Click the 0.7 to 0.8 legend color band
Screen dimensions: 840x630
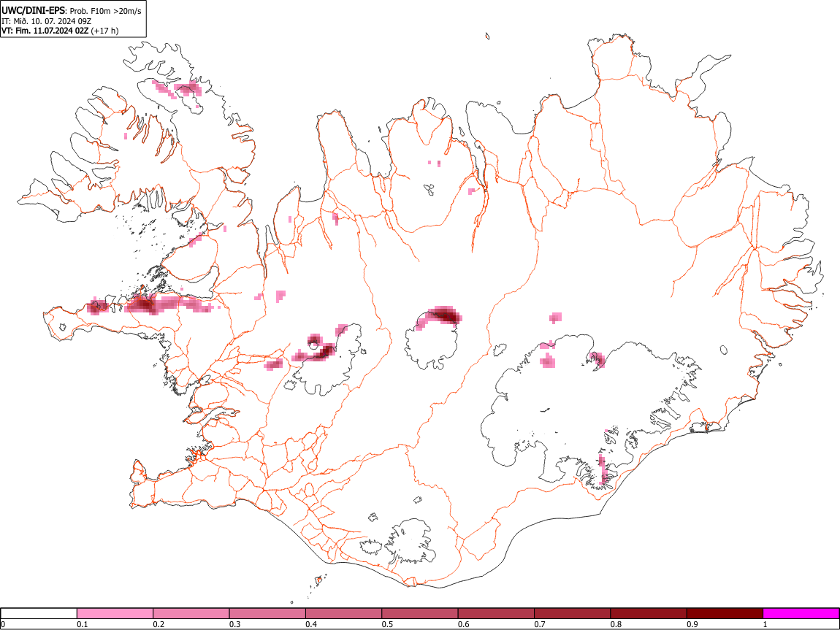click(x=572, y=613)
